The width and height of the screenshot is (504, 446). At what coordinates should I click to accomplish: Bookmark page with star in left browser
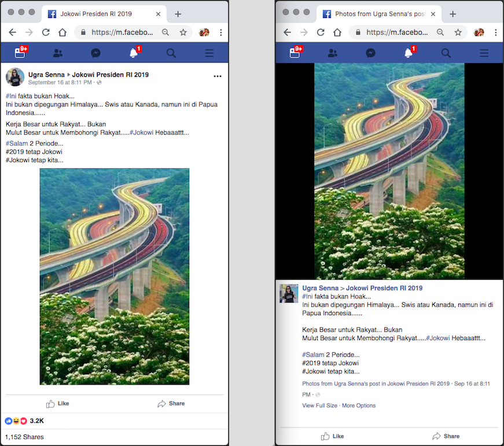tap(183, 32)
